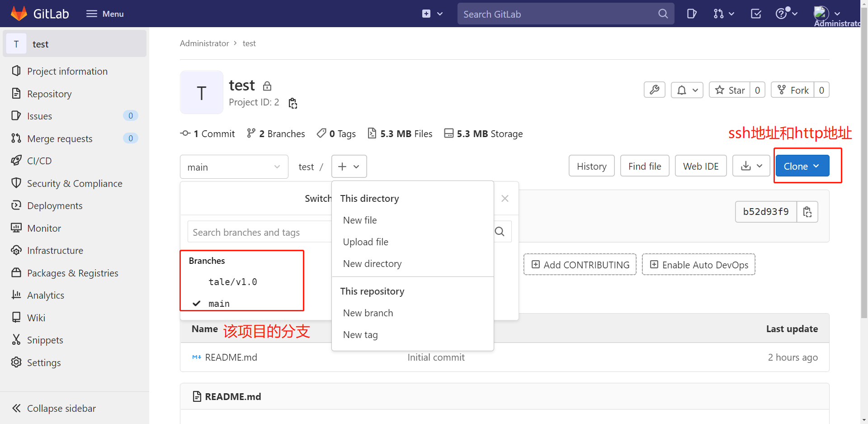Click the GitLab fox logo

[19, 13]
